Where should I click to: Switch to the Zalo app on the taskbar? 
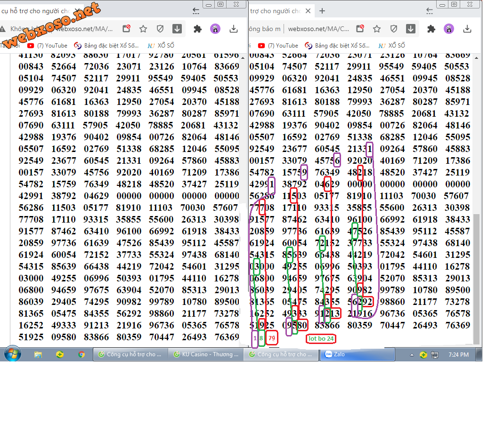click(357, 354)
